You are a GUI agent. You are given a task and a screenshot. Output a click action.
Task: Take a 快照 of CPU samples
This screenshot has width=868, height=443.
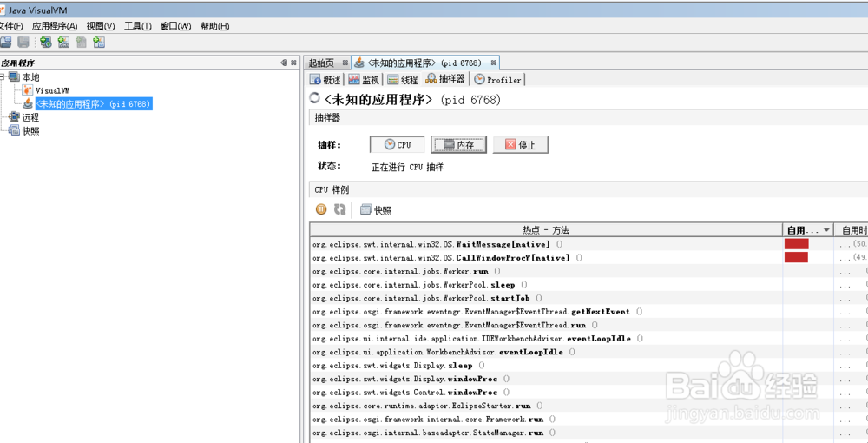point(376,210)
